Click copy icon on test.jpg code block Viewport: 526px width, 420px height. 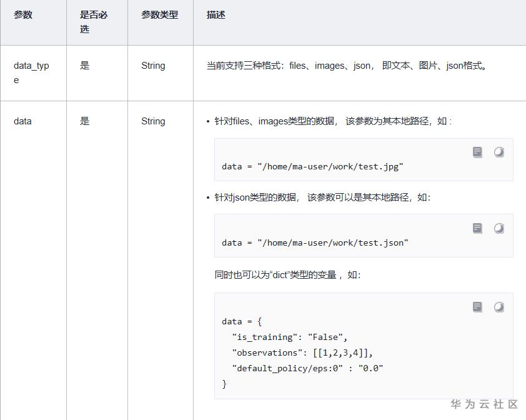click(x=478, y=152)
